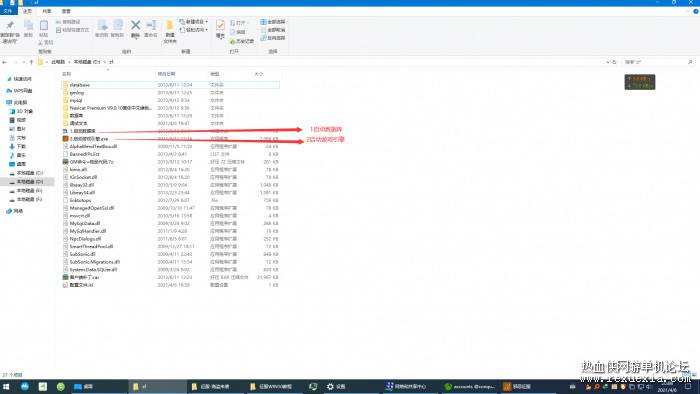
Task: Click the Windows Start button
Action: pos(6,386)
